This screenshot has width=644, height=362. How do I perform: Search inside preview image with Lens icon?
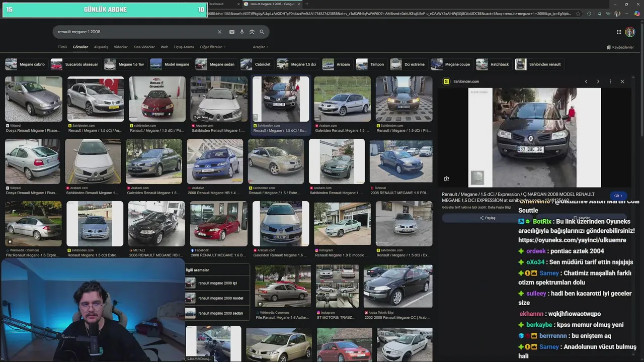[446, 178]
